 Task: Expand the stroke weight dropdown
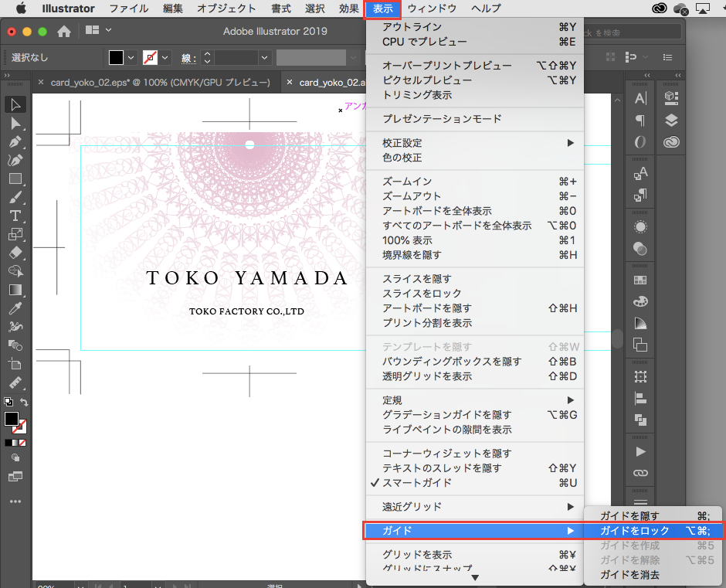coord(265,58)
